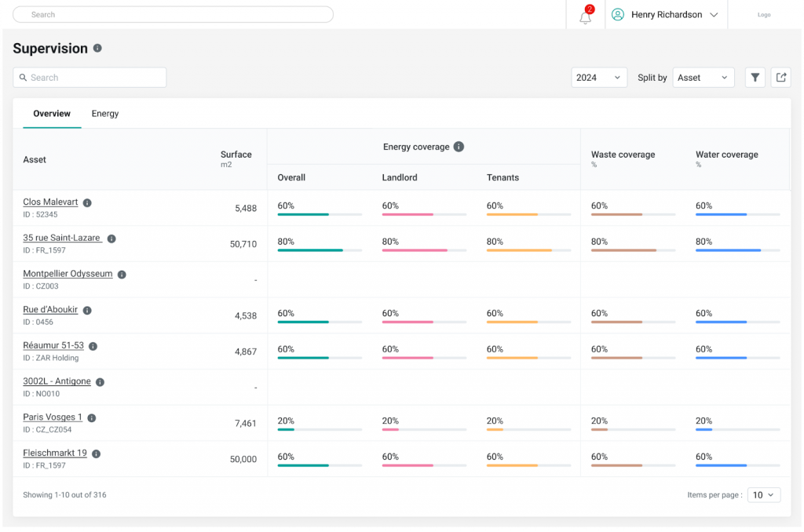
Task: Click Henry Richardson user avatar icon
Action: point(618,15)
